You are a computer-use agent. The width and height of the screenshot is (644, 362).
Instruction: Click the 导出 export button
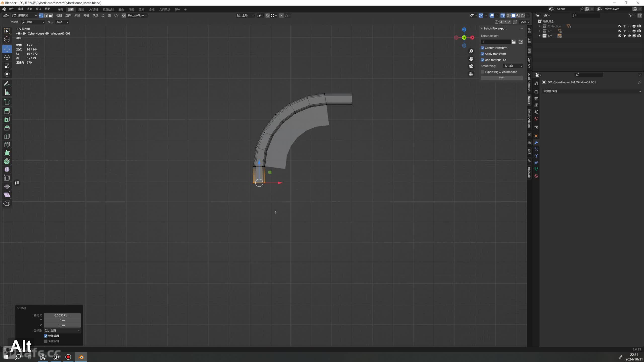502,78
